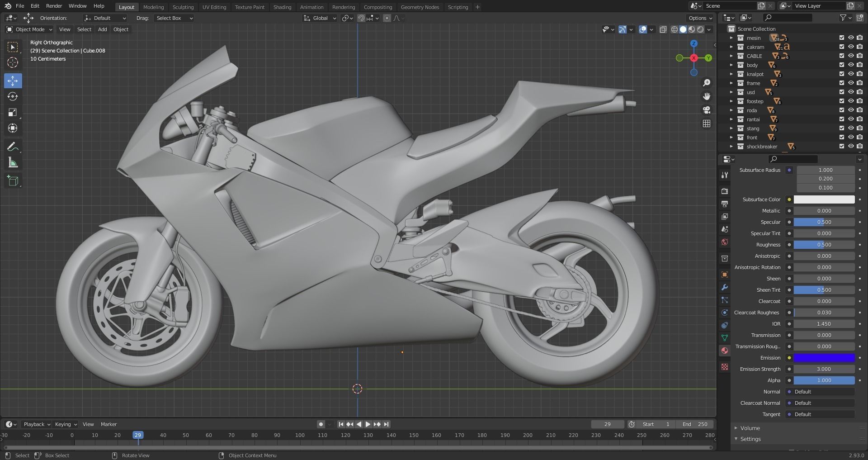Toggle proportional editing in header
This screenshot has width=868, height=460.
[387, 18]
